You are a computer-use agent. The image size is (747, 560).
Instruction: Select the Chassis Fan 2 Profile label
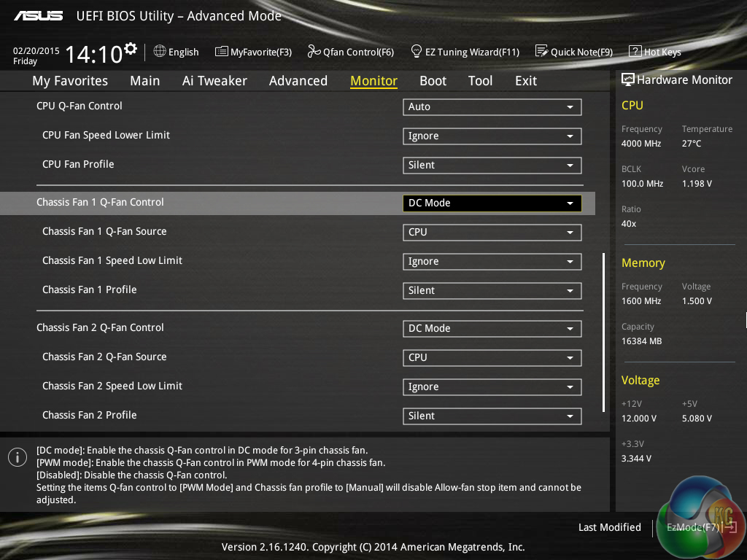(90, 415)
